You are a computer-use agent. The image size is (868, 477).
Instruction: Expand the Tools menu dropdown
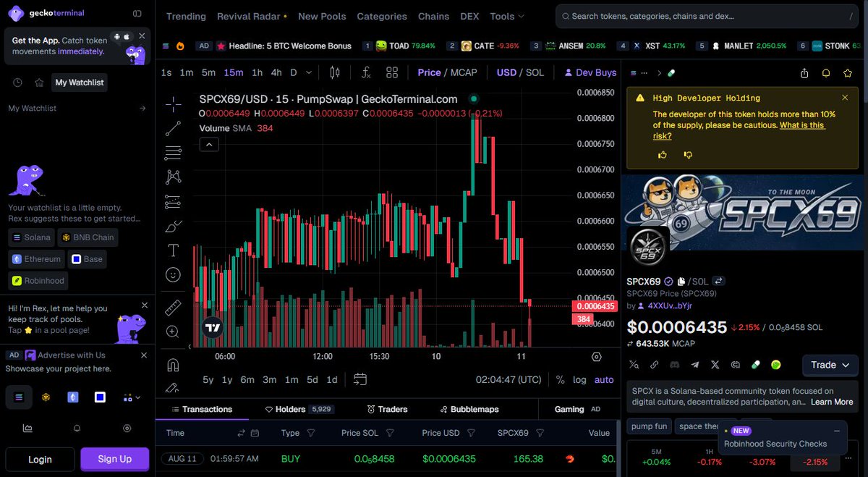pyautogui.click(x=507, y=16)
